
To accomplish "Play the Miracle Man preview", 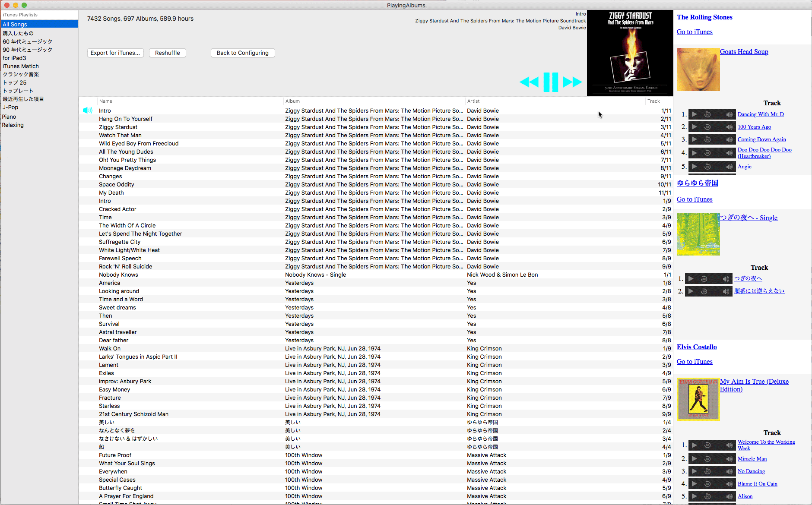I will 694,459.
